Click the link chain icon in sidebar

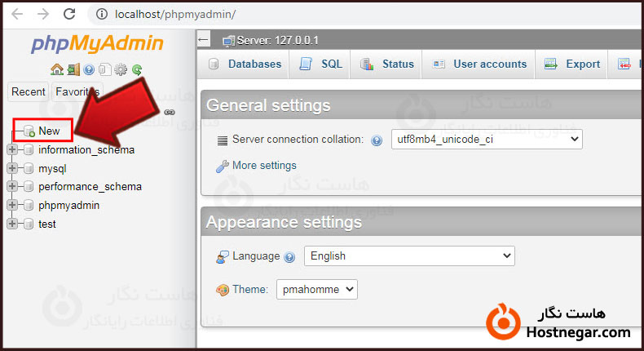[x=169, y=112]
